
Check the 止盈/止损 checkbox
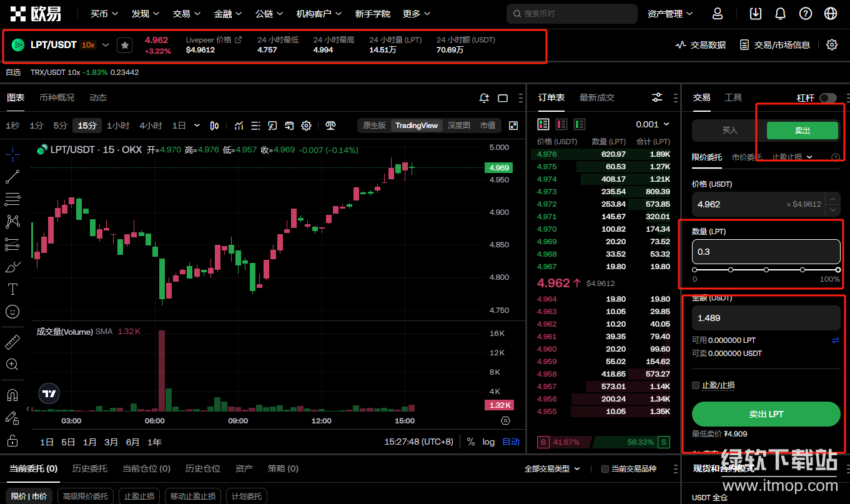coord(696,385)
